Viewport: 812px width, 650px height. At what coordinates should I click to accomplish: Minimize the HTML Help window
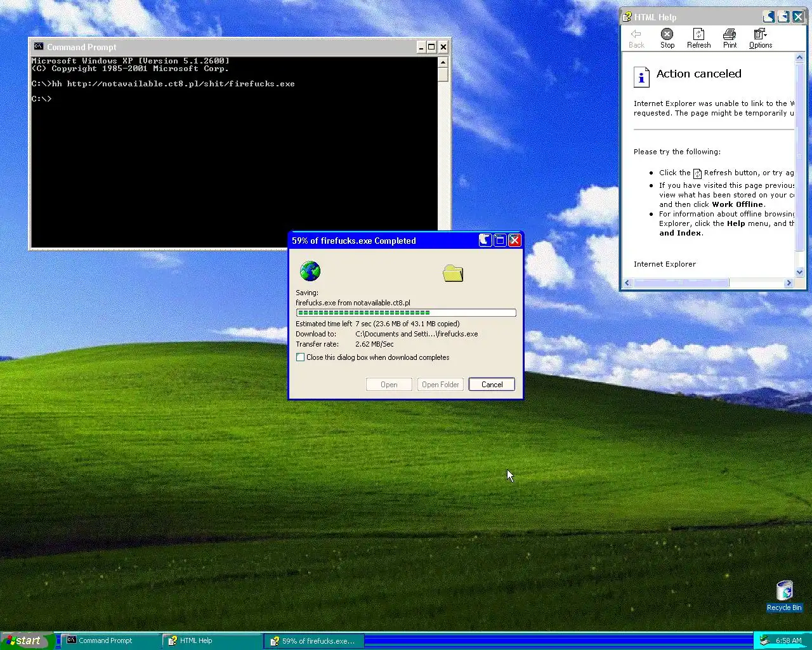tap(769, 17)
